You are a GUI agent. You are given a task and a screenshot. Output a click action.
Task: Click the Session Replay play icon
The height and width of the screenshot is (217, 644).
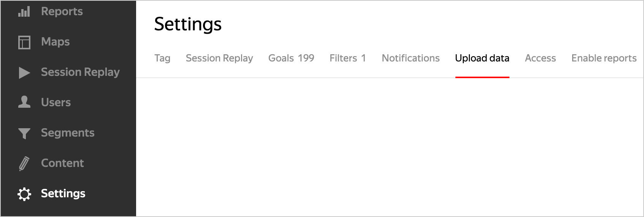tap(24, 72)
